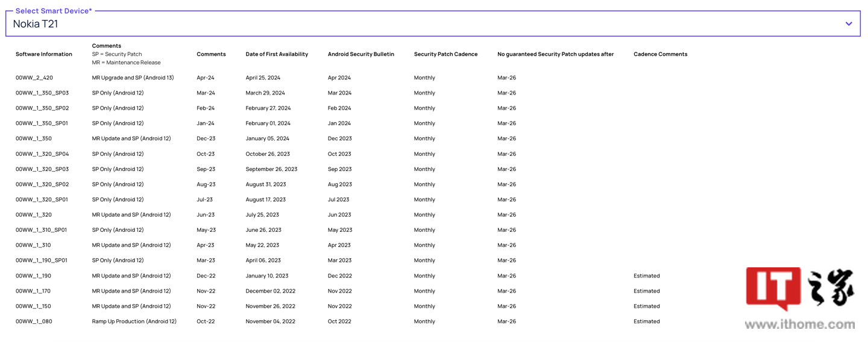Click the Security Patch Cadence column header
Image resolution: width=868 pixels, height=342 pixels.
click(x=445, y=54)
